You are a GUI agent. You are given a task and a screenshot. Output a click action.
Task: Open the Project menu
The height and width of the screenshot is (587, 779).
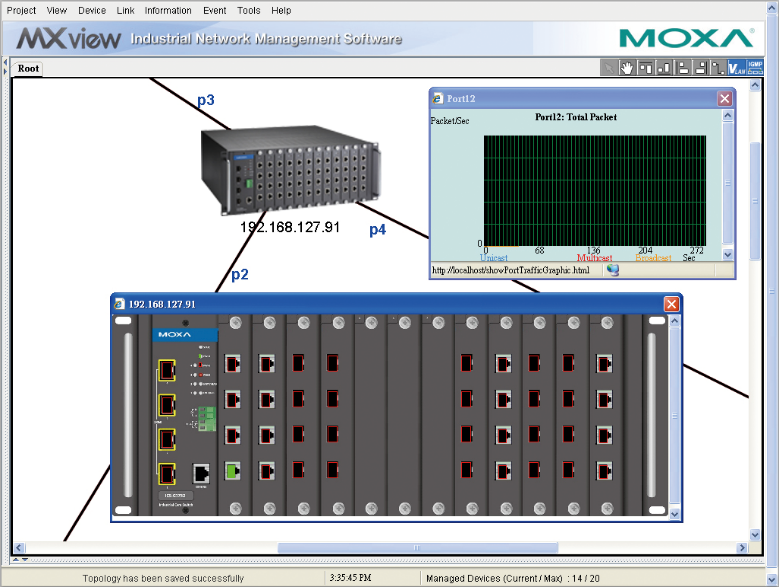coord(22,10)
